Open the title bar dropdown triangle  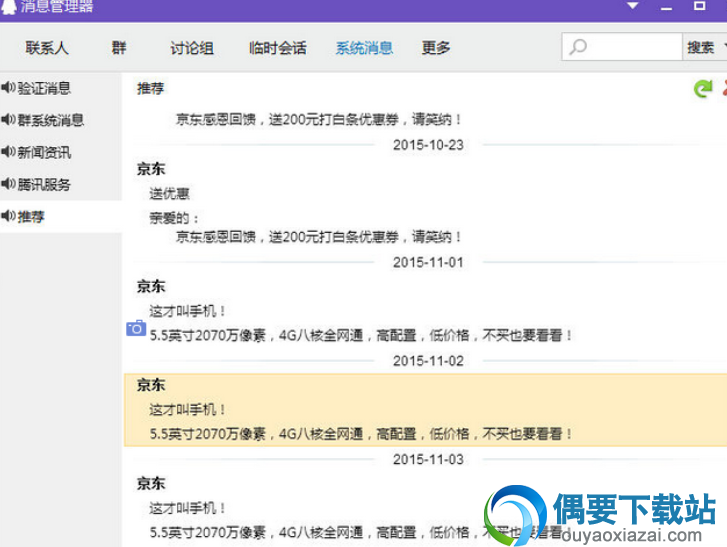click(633, 6)
